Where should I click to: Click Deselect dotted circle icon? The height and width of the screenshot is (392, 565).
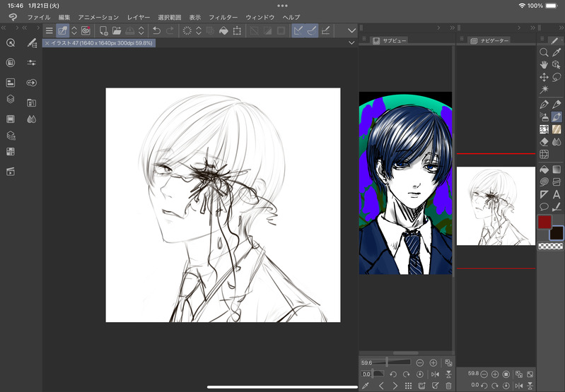(x=187, y=30)
